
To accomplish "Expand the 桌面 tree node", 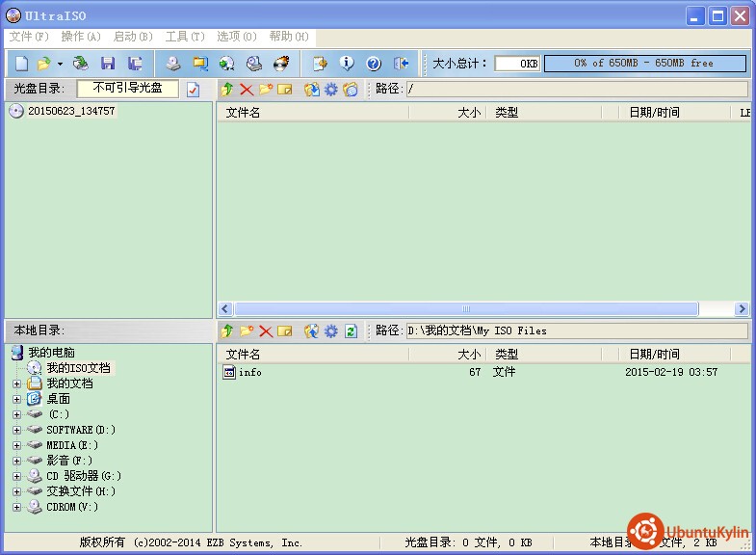I will [x=17, y=399].
